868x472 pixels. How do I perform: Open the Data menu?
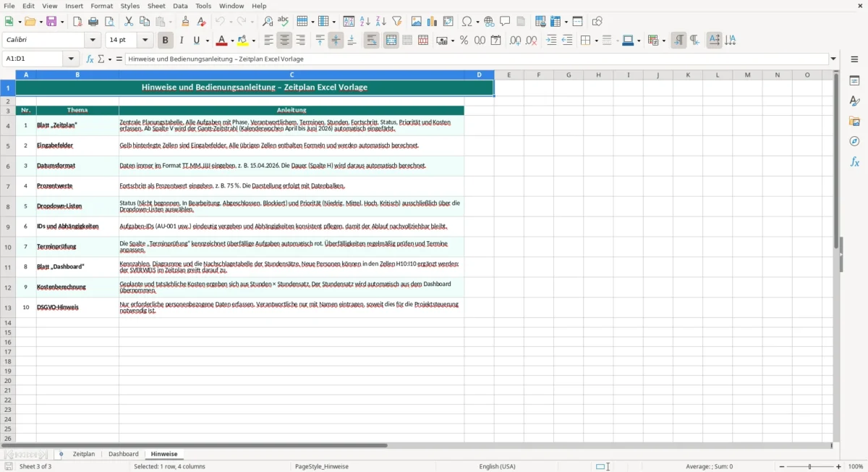(x=180, y=6)
